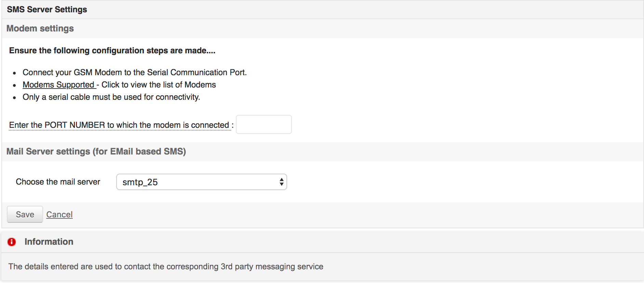
Task: Open the Modems Supported link
Action: click(58, 85)
